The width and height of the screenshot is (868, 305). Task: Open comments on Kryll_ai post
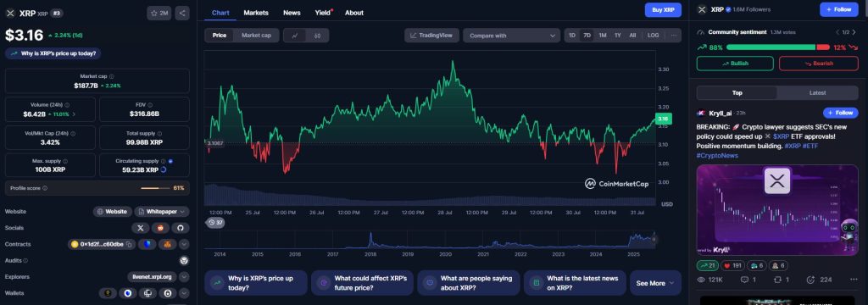748,280
